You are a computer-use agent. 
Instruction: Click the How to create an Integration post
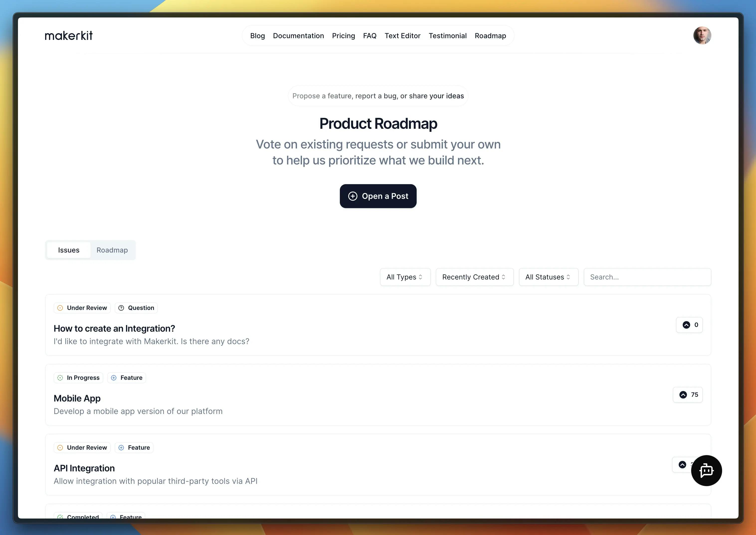(x=114, y=328)
